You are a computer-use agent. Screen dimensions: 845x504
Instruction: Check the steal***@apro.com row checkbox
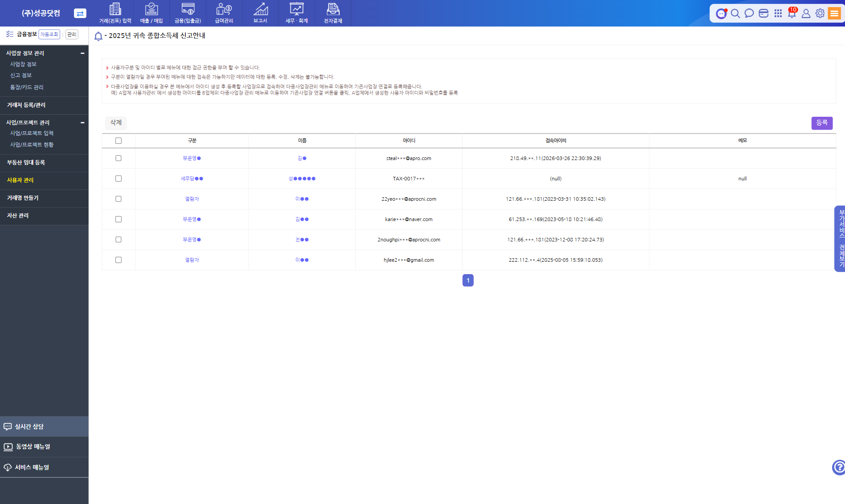118,158
